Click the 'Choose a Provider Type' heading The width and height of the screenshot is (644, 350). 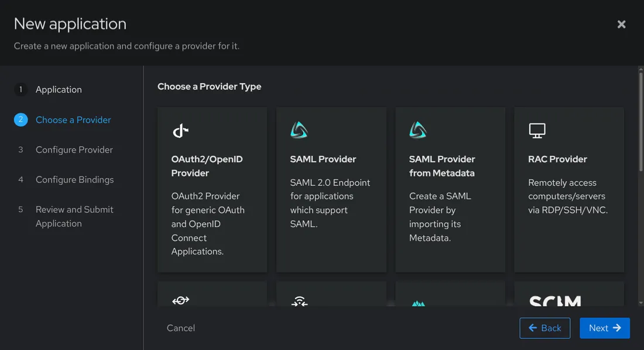(x=209, y=86)
